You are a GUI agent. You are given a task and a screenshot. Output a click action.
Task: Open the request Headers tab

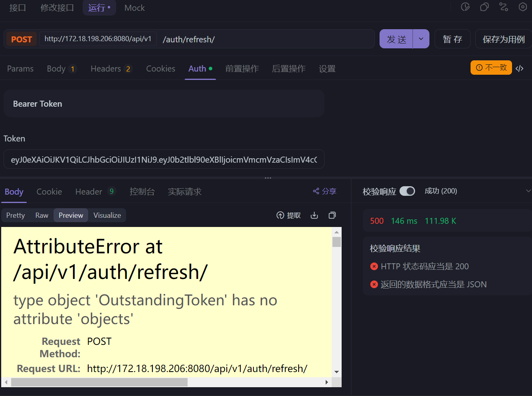(x=111, y=69)
